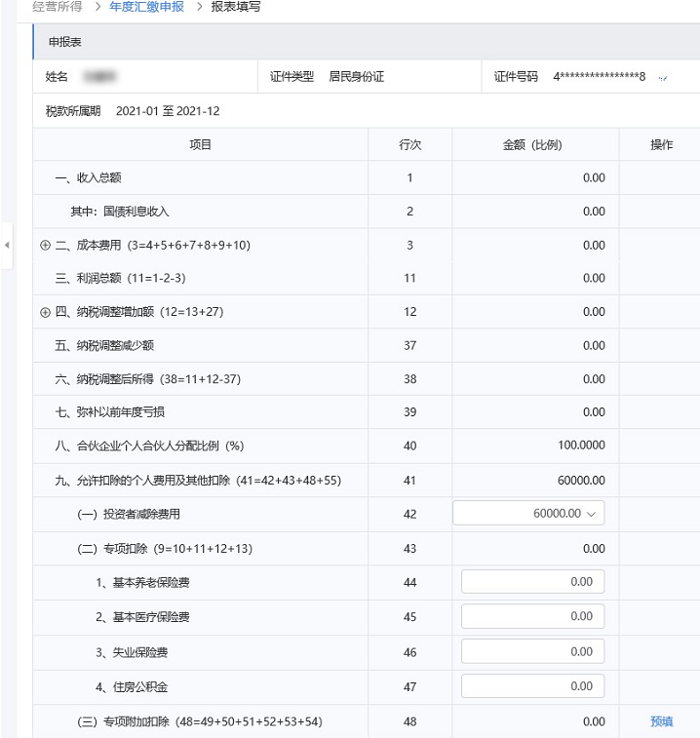
Task: Click the 预填 link for 专项附加扣除
Action: point(661,721)
